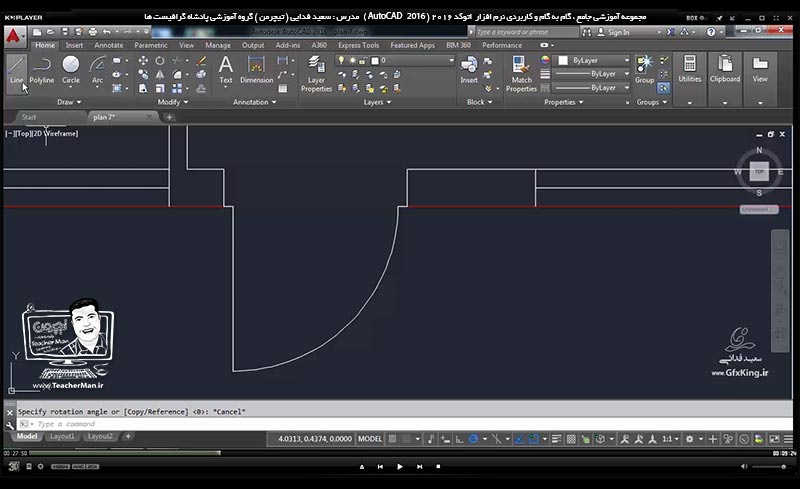800x489 pixels.
Task: Expand the Layers panel
Action: pos(378,102)
